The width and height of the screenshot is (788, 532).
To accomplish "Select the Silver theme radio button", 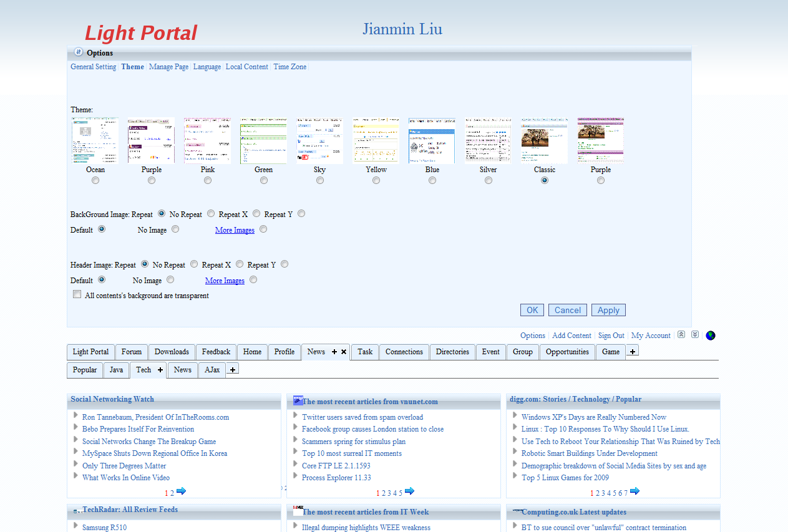I will tap(489, 180).
